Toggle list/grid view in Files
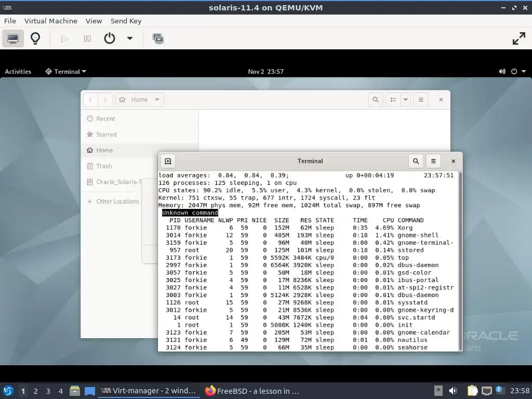 393,100
